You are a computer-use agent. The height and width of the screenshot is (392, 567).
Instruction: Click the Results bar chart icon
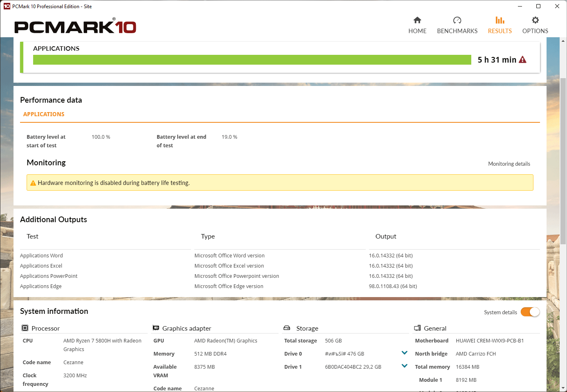click(500, 20)
